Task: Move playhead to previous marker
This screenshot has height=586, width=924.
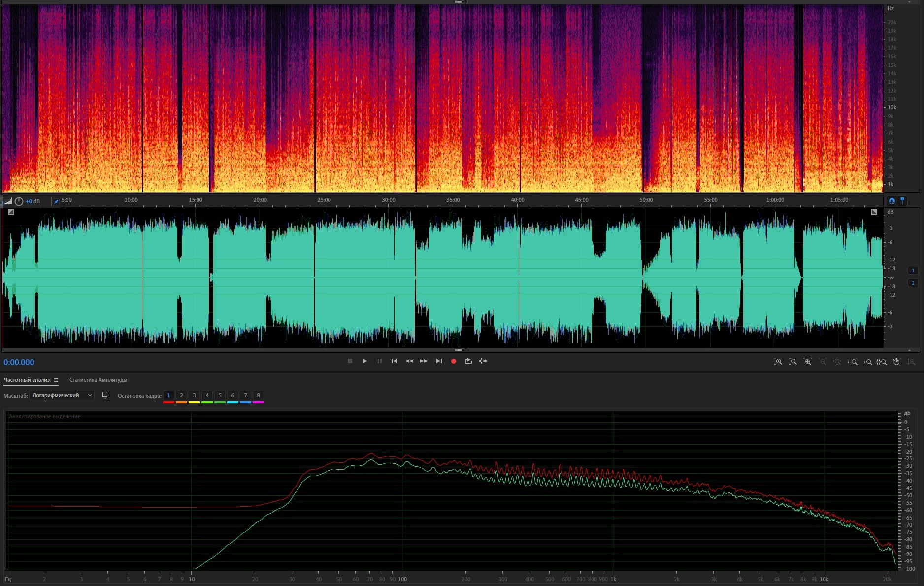Action: (394, 361)
